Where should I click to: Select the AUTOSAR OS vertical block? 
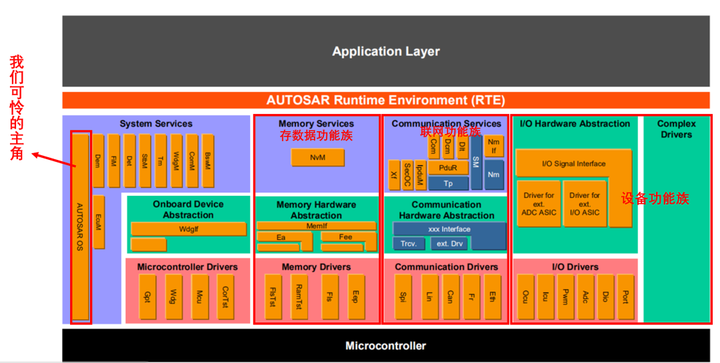[x=80, y=227]
